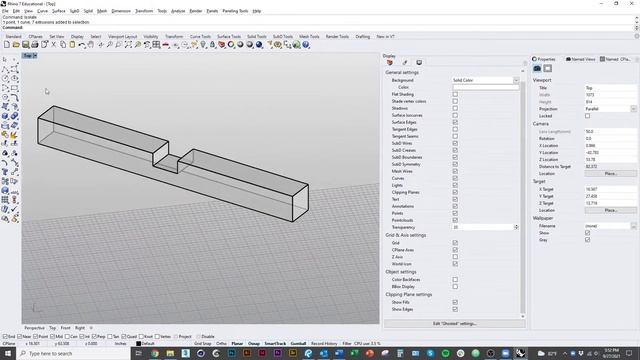The image size is (640, 360).
Task: Switch to the Named Views panel tab
Action: (x=580, y=59)
